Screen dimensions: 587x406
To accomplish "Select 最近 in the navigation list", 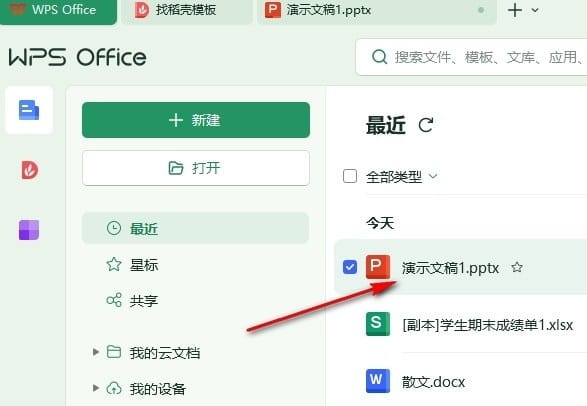I will pyautogui.click(x=195, y=228).
